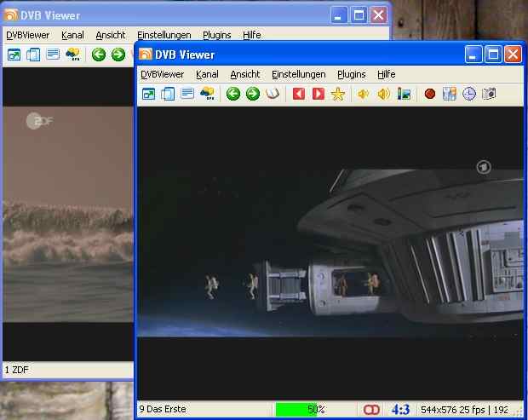Click green back arrow in back window

tap(99, 55)
